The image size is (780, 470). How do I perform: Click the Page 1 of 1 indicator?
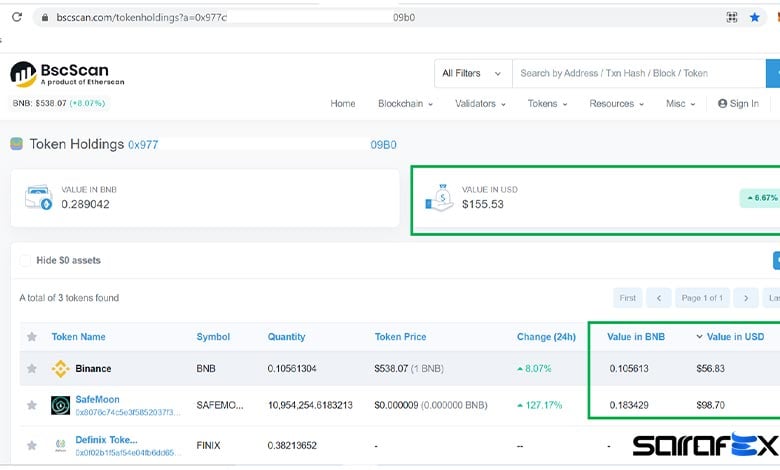pyautogui.click(x=702, y=298)
